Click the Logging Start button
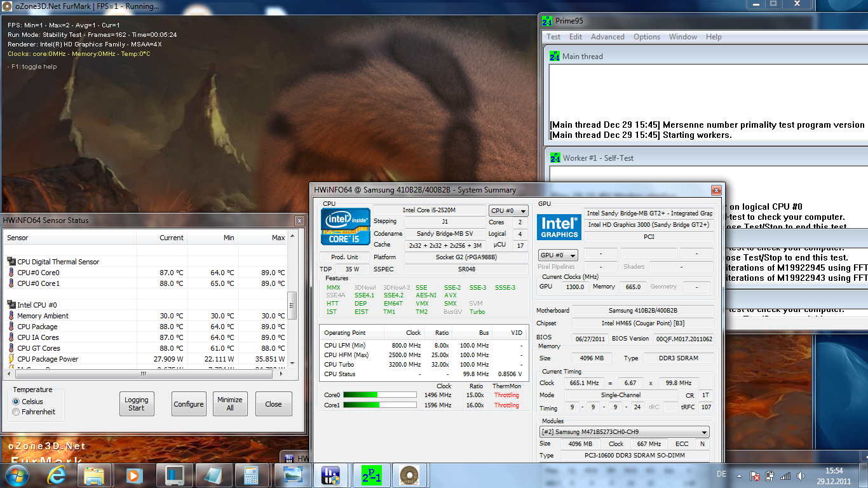This screenshot has width=868, height=488. 137,404
